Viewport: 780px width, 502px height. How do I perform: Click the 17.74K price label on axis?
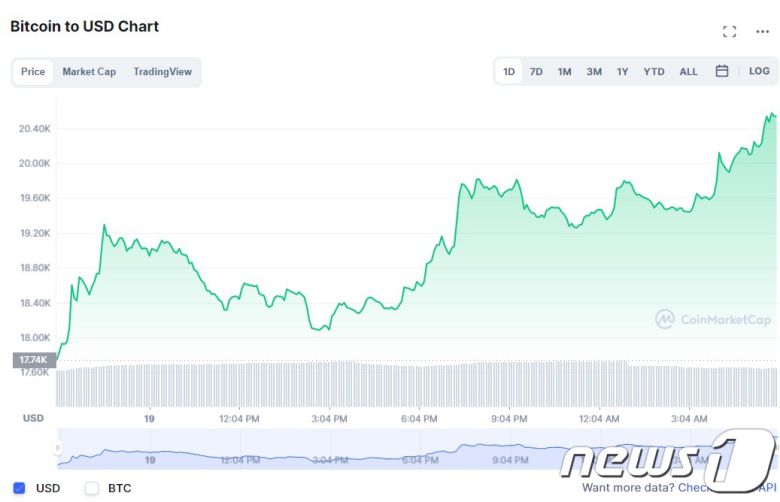tap(32, 359)
